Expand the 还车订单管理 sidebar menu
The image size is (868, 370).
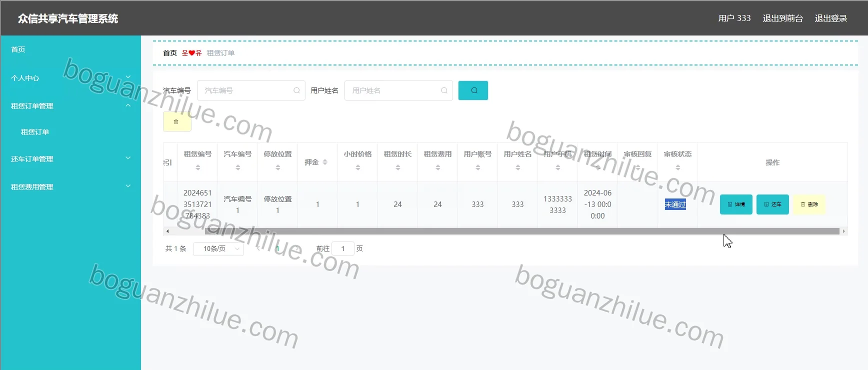(x=70, y=159)
